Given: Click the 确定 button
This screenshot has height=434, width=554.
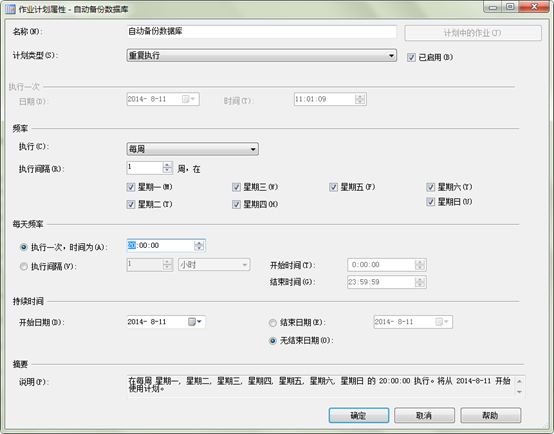Looking at the screenshot, I should [359, 415].
